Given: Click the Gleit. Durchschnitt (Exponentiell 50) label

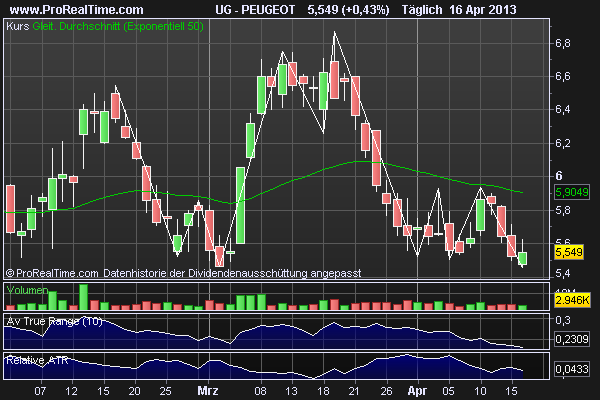Looking at the screenshot, I should 118,26.
